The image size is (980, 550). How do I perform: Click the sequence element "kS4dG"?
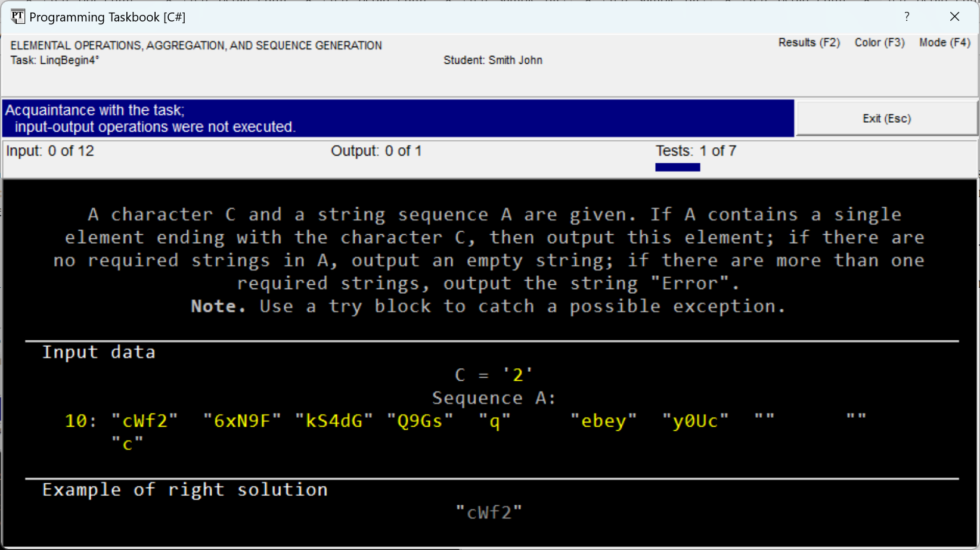point(334,421)
